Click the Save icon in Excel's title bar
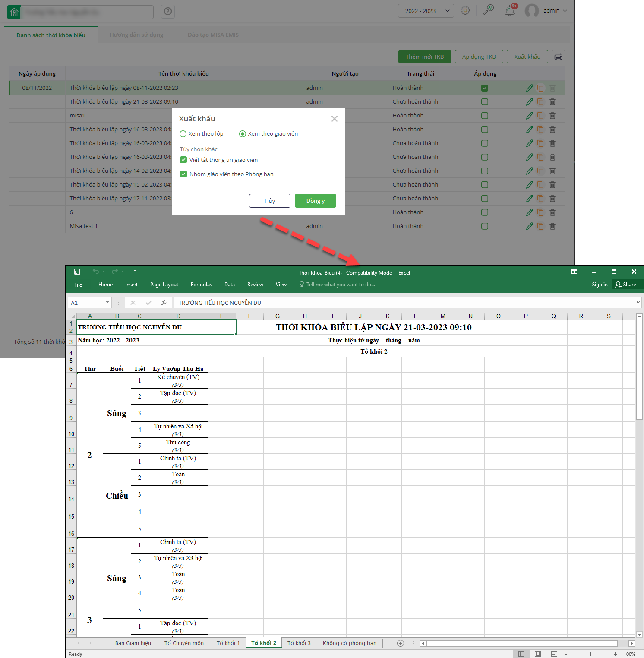Image resolution: width=644 pixels, height=658 pixels. 77,272
